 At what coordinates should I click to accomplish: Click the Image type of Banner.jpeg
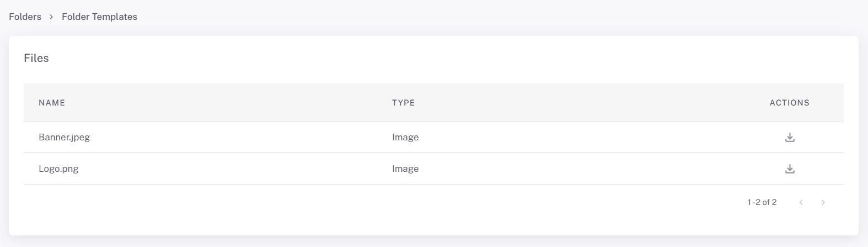tap(405, 137)
